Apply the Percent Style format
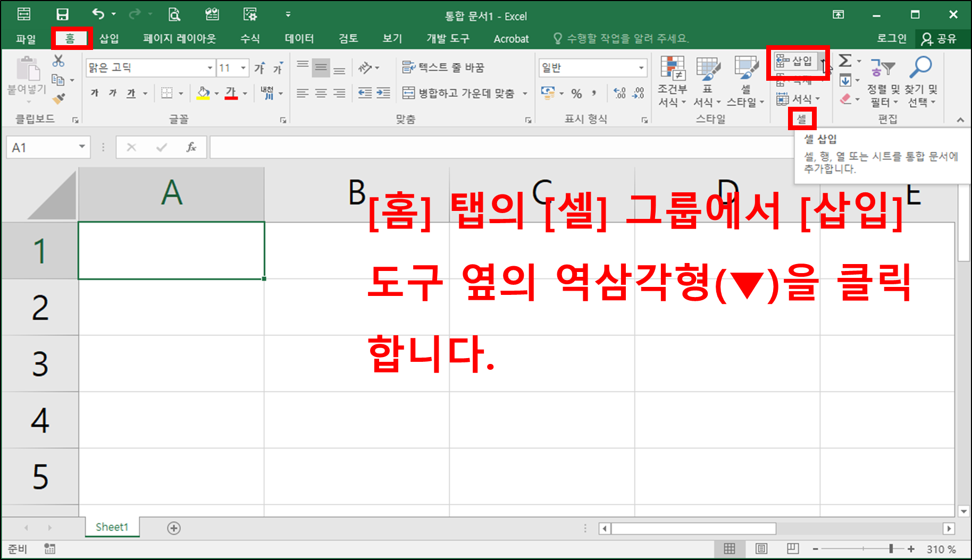Screen dimensions: 972x560 (576, 94)
